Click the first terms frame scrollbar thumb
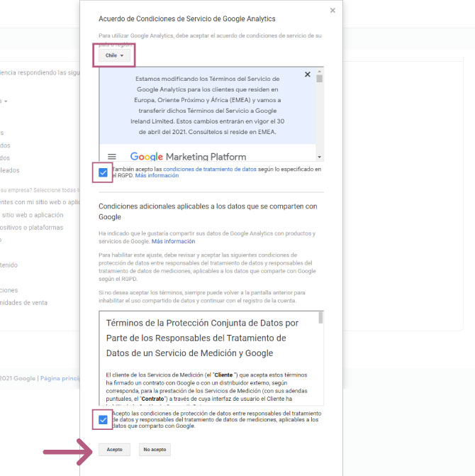Screen dimensions: 475x476 (x=320, y=79)
